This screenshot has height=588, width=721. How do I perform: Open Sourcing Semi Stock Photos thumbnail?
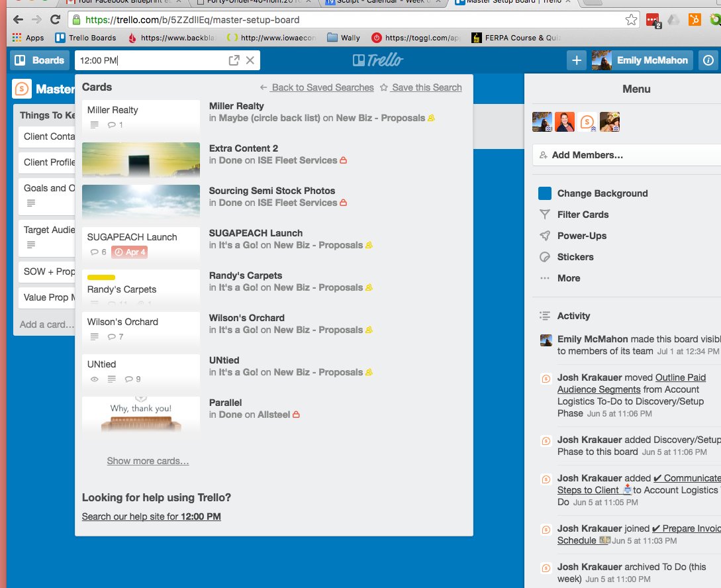[141, 202]
